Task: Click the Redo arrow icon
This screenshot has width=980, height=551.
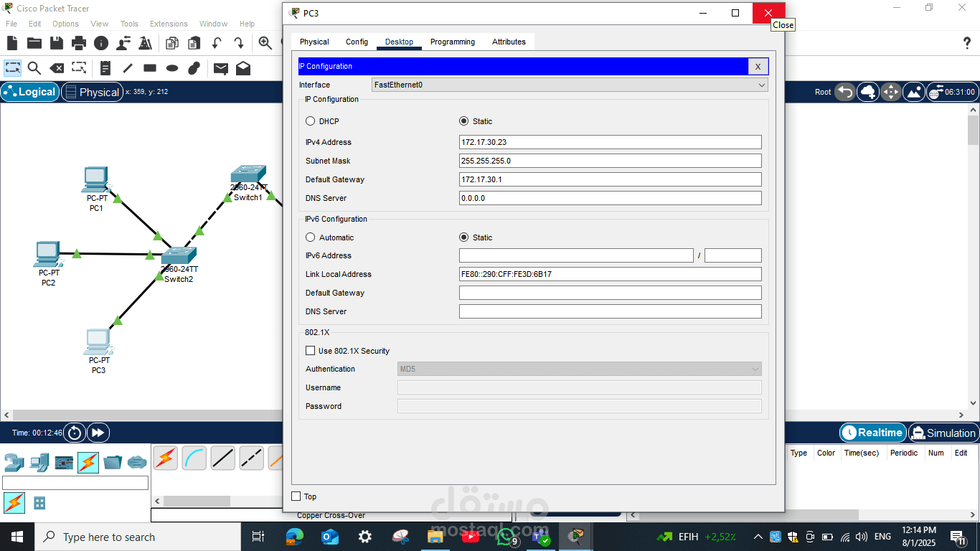Action: point(239,43)
